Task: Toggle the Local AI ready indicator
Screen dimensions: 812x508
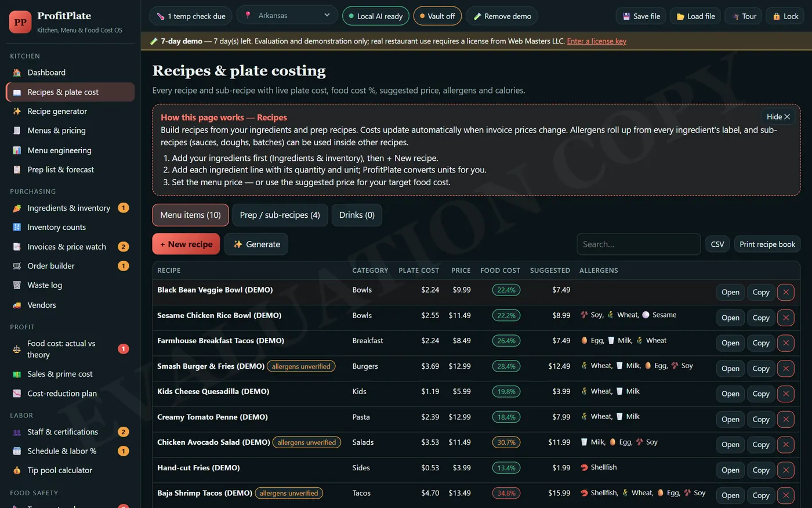Action: pyautogui.click(x=376, y=16)
